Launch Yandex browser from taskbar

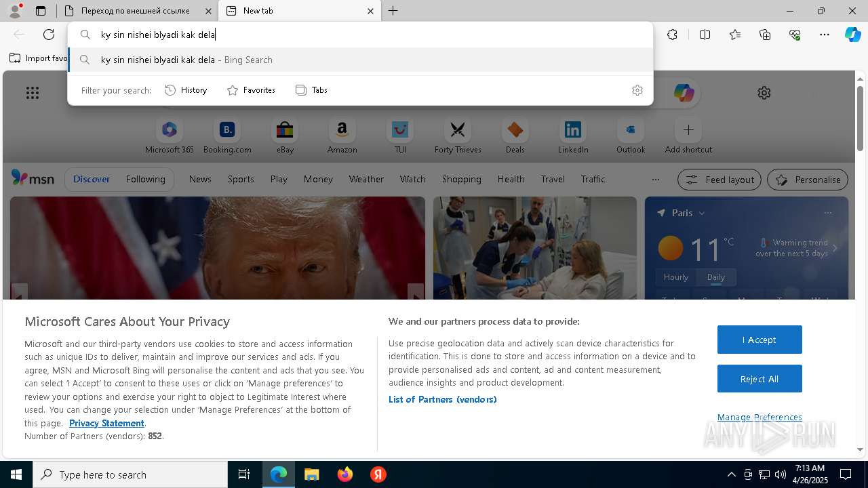coord(378,474)
